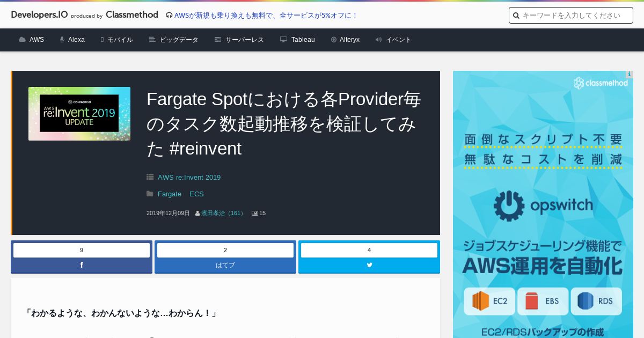Open the AWS 5% off announcement link
The height and width of the screenshot is (338, 644).
pyautogui.click(x=266, y=16)
